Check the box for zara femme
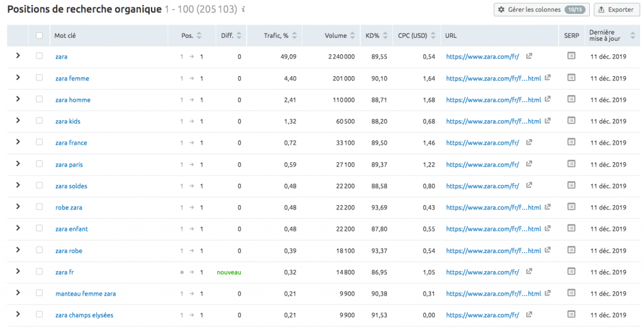The image size is (644, 327). [x=40, y=77]
